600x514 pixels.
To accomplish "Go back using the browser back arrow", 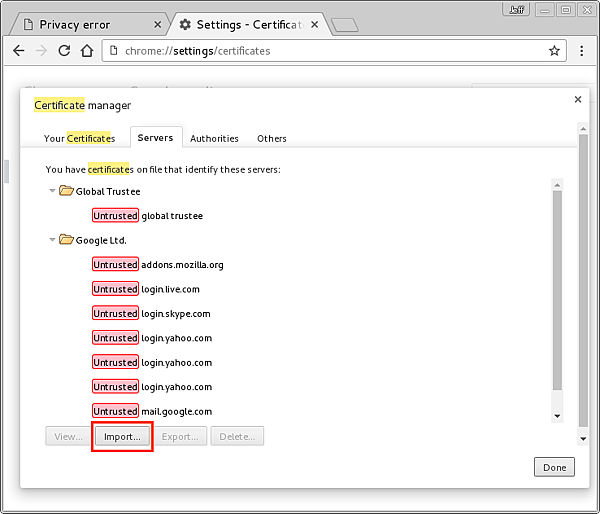I will pyautogui.click(x=18, y=51).
